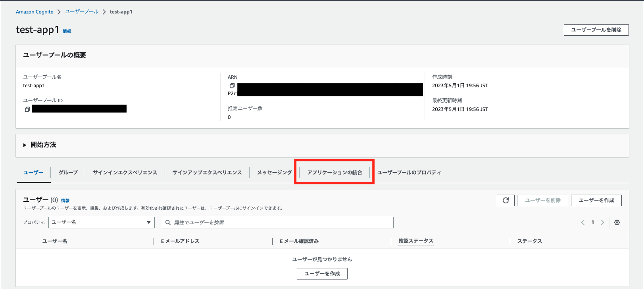This screenshot has width=644, height=289.
Task: Focus the 属性でユーザーを検索 search field
Action: pyautogui.click(x=278, y=222)
